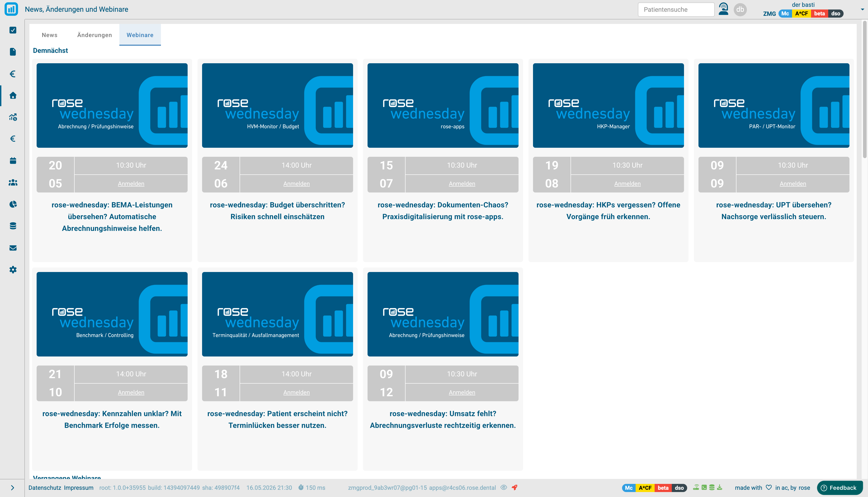Screen dimensions: 868x497
Task: Click the support headset icon
Action: point(724,9)
